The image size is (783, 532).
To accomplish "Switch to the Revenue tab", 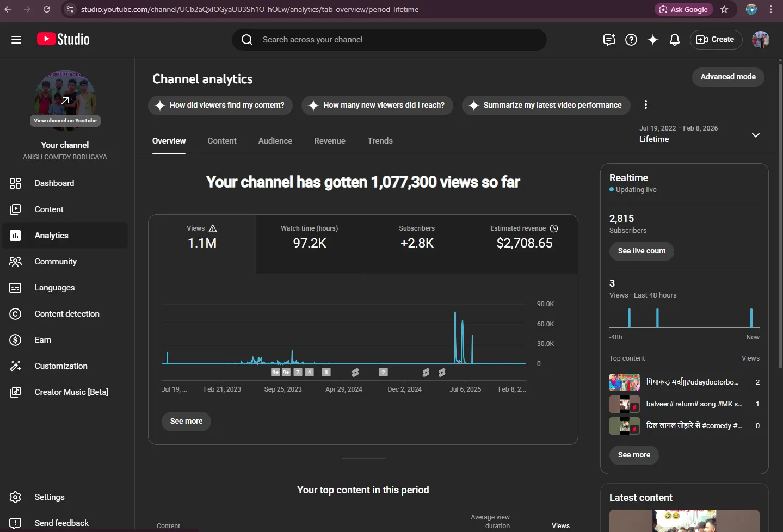I will tap(330, 141).
